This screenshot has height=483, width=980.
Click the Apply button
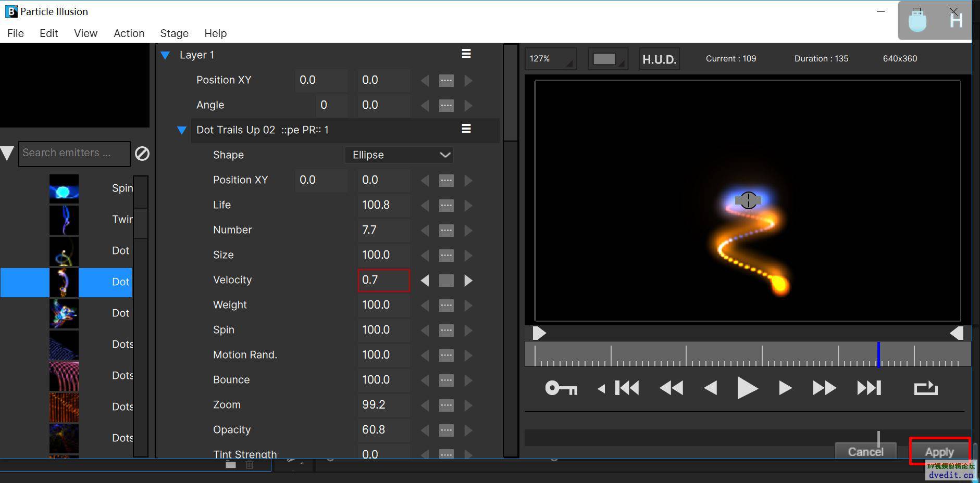(939, 451)
